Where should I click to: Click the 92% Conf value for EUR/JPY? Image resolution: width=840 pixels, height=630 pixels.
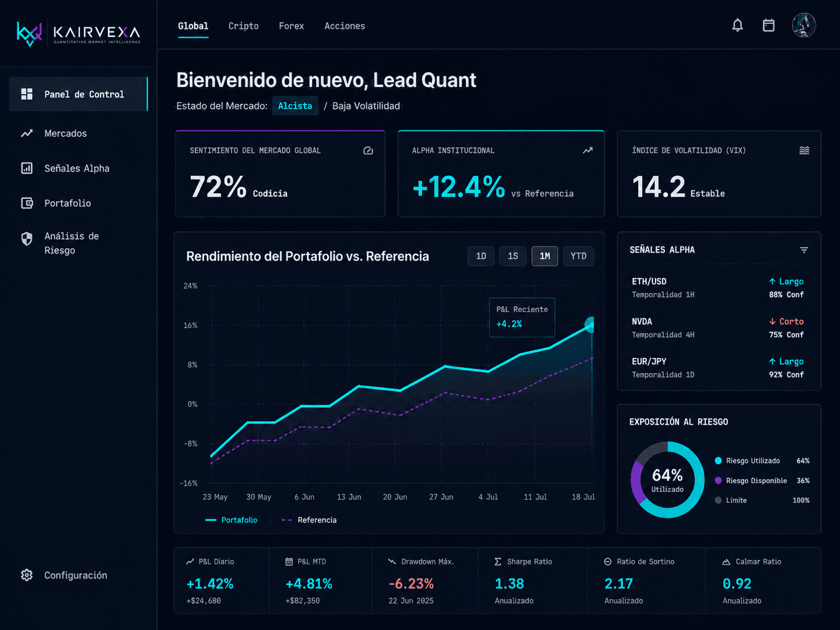[x=786, y=375]
